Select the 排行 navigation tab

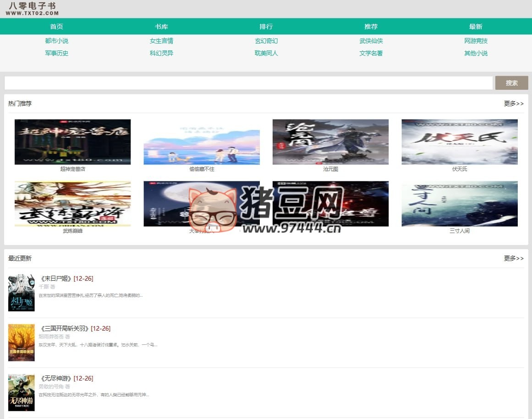266,27
